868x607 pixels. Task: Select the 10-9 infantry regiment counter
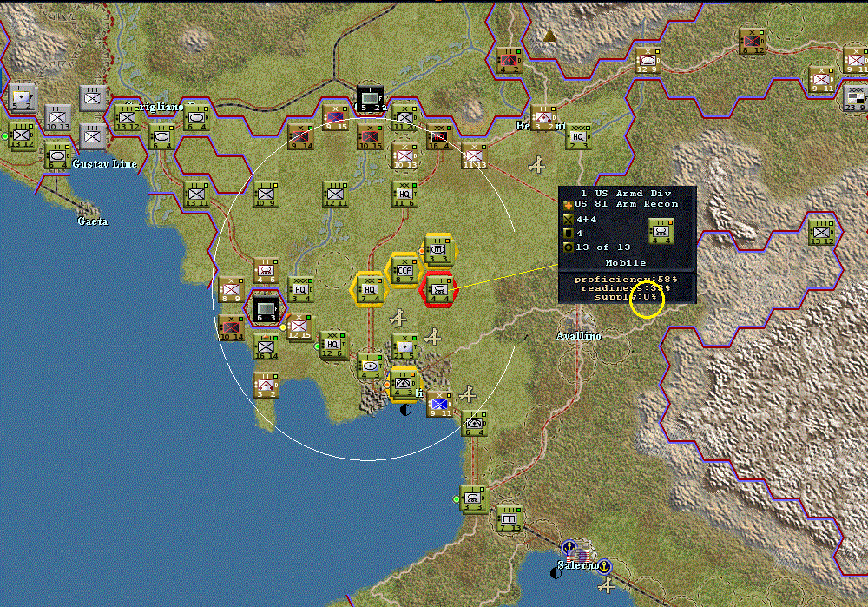pos(266,195)
